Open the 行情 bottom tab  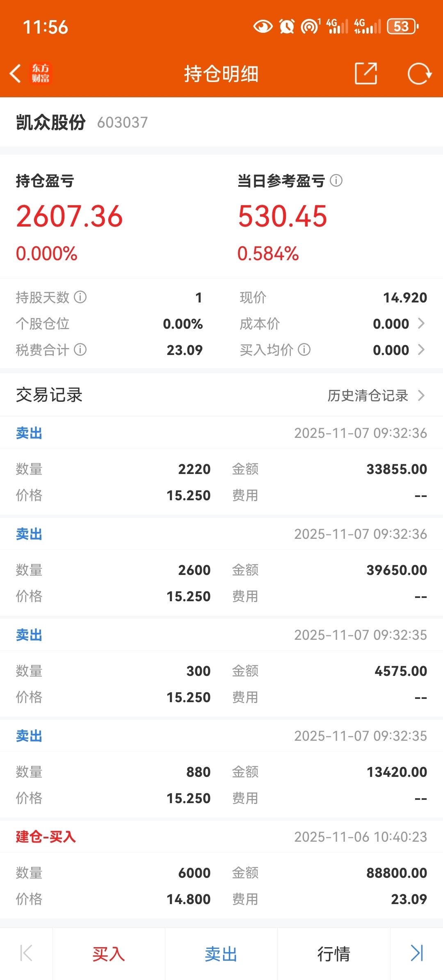pyautogui.click(x=333, y=954)
